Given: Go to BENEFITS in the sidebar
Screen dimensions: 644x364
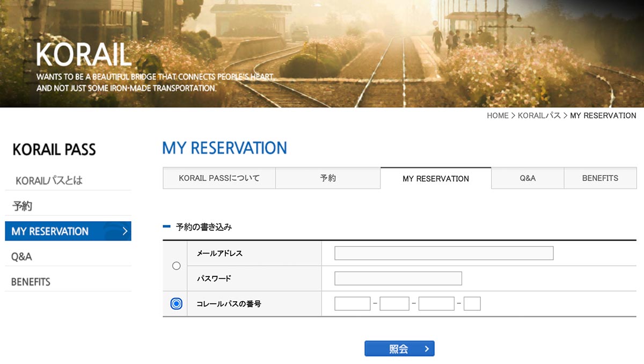Looking at the screenshot, I should 31,282.
